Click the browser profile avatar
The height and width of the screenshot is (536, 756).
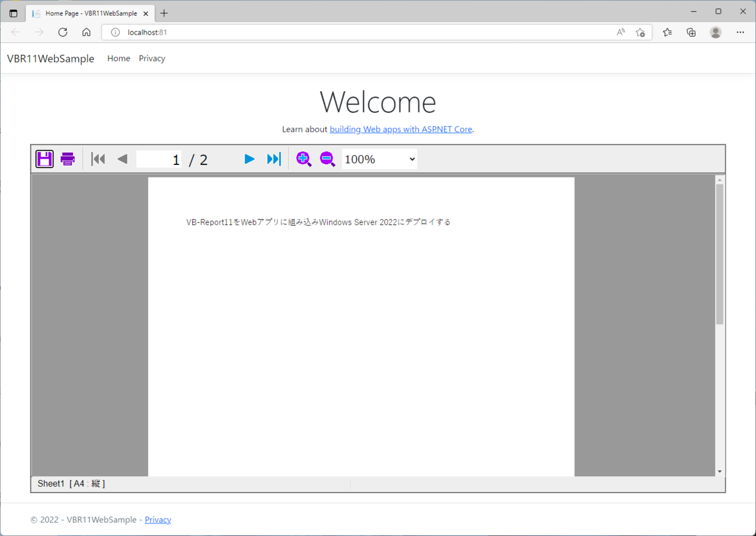point(716,32)
